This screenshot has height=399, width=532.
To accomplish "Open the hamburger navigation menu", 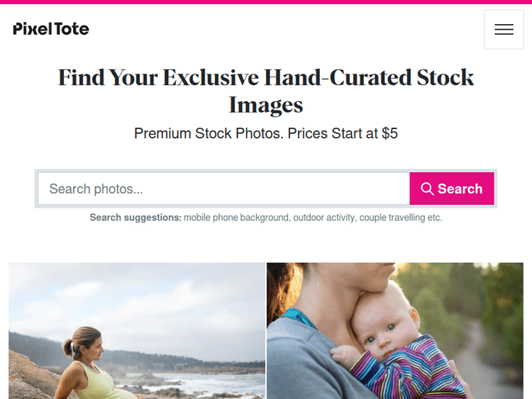I will pyautogui.click(x=504, y=30).
